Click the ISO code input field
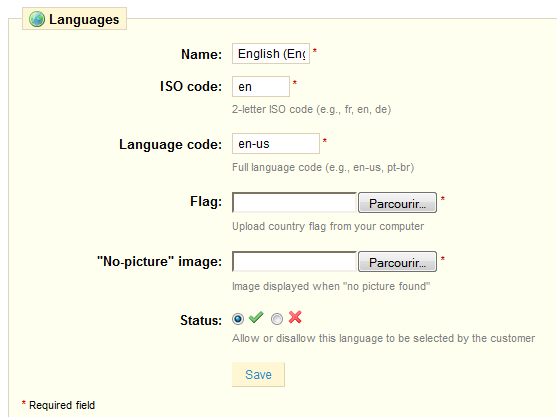The image size is (557, 417). pyautogui.click(x=261, y=86)
